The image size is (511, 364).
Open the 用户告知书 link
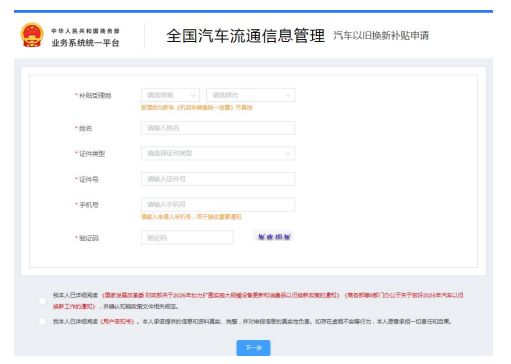tap(117, 321)
